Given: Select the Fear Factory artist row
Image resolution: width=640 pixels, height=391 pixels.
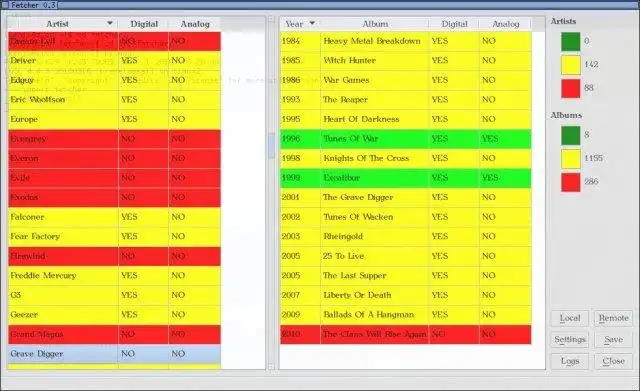Looking at the screenshot, I should [x=114, y=237].
